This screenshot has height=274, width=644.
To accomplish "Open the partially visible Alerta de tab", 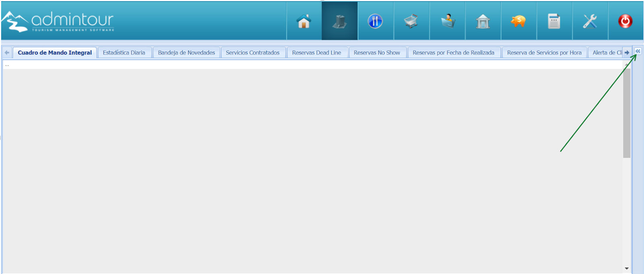I will (606, 53).
